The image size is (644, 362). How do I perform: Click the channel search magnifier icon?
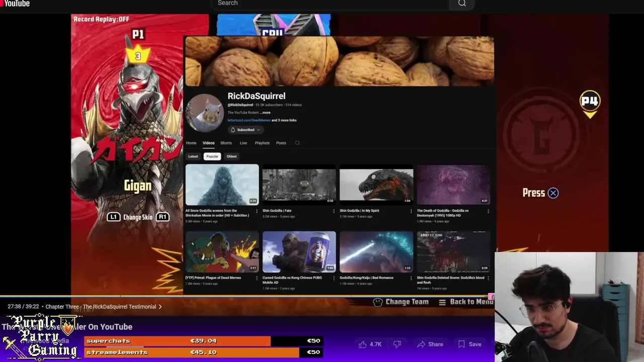click(x=297, y=143)
